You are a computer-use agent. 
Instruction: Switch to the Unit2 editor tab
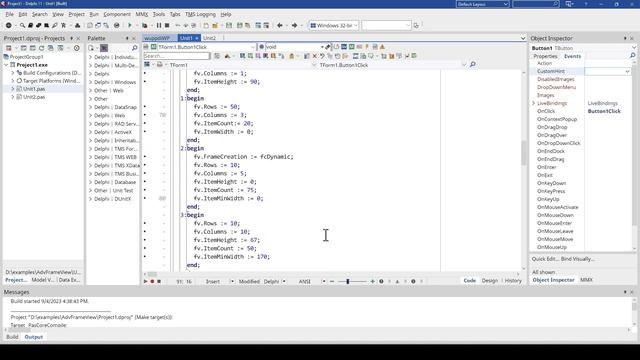tap(209, 38)
